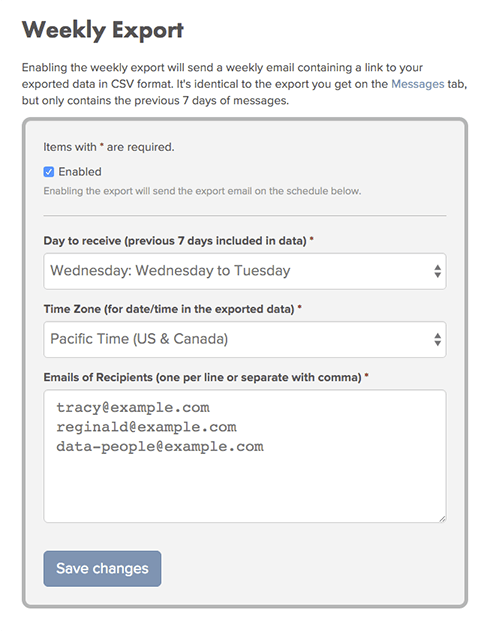This screenshot has width=489, height=631.
Task: Click the weekly export description paragraph
Action: click(x=244, y=84)
